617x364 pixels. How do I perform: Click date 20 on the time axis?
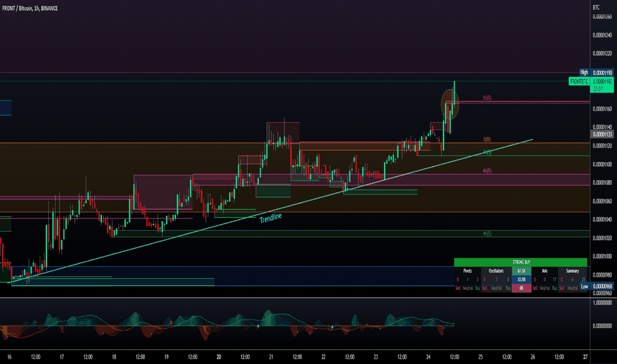coord(218,357)
